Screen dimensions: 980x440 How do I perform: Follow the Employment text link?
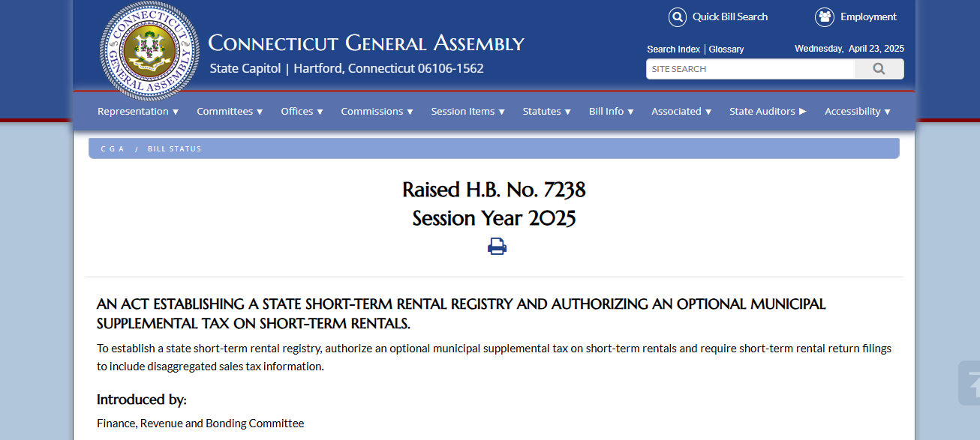click(868, 16)
